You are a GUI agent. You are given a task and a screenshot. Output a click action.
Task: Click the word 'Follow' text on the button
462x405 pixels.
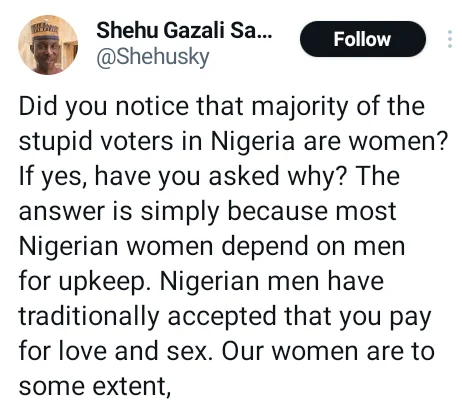[x=362, y=39]
